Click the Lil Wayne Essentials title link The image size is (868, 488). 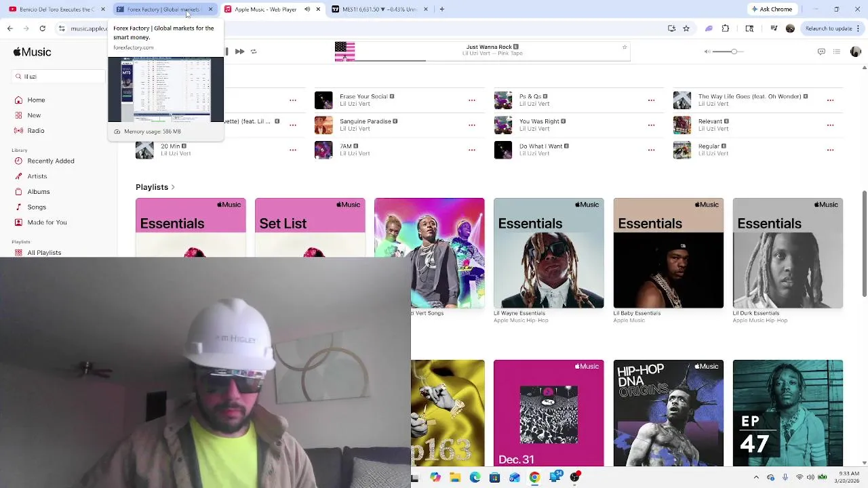point(519,313)
